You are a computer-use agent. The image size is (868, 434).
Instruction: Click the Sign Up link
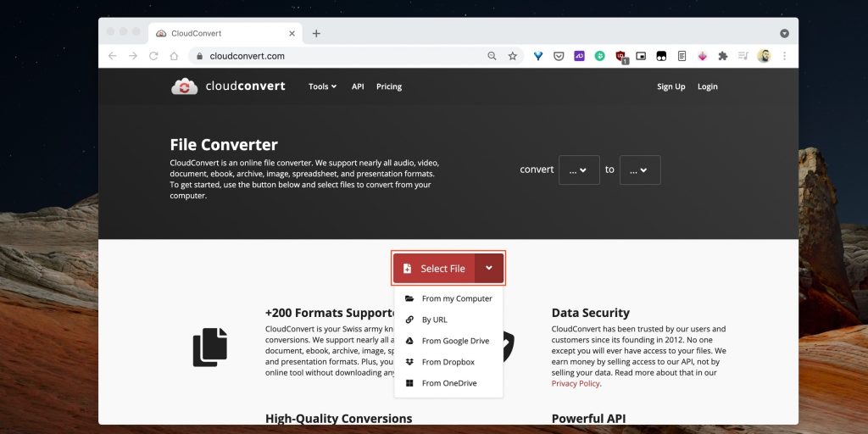(x=671, y=86)
